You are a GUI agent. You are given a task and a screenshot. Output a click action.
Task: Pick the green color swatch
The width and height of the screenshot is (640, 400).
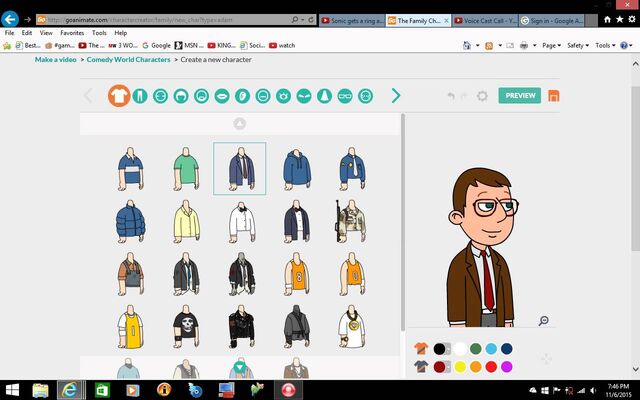pos(476,349)
